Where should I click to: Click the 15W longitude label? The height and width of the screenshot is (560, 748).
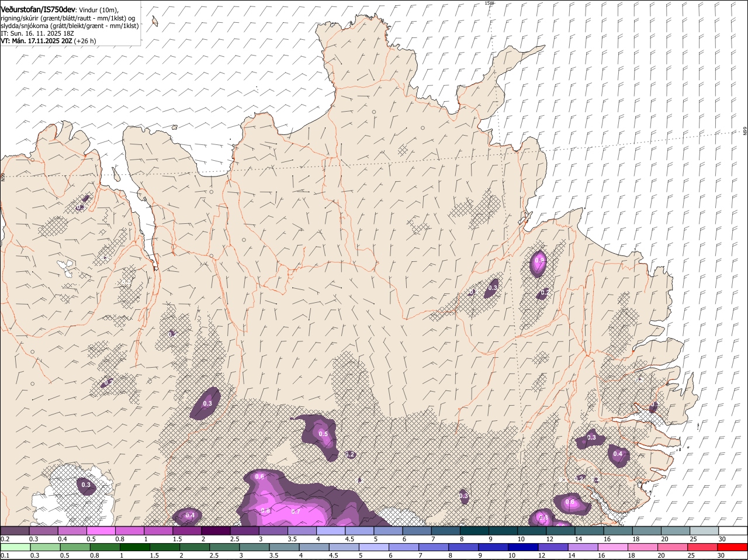[x=489, y=3]
